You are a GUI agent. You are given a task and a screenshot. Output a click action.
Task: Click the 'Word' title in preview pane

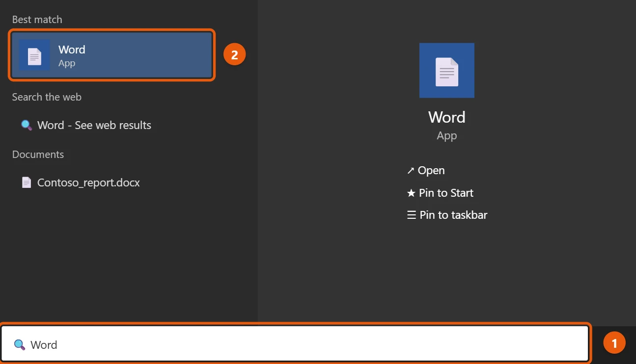446,117
